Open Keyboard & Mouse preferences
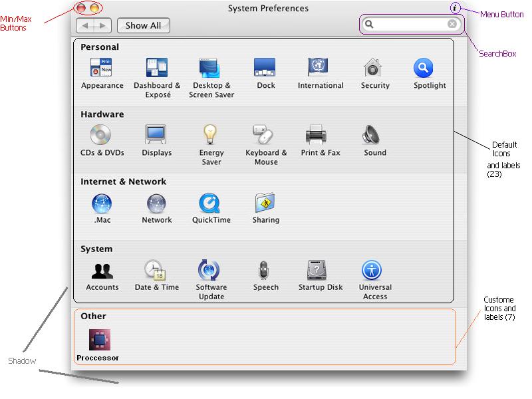532x399 pixels. pos(266,145)
